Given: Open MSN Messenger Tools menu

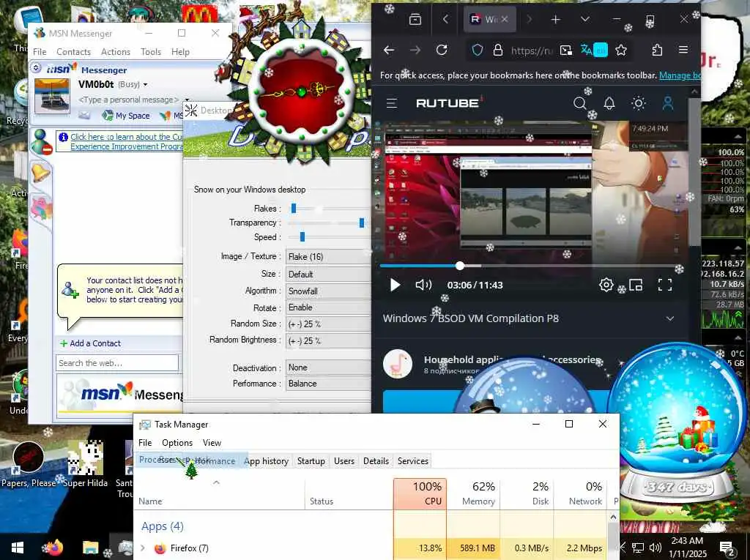Looking at the screenshot, I should point(151,52).
